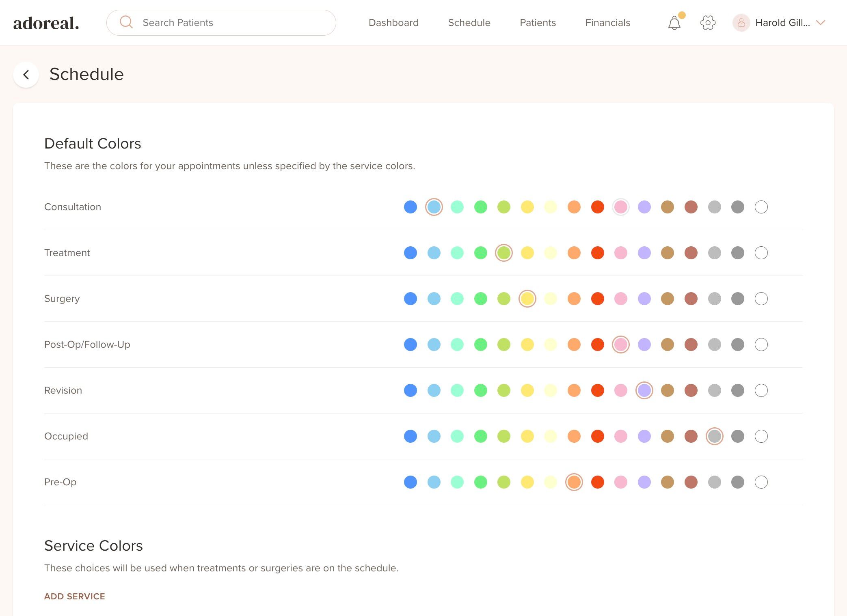Click the back arrow next to Schedule
The image size is (847, 616).
coord(26,75)
